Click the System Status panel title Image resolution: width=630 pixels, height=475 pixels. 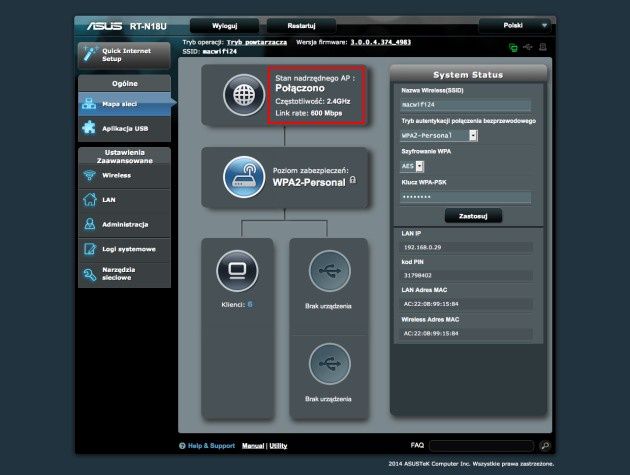coord(468,75)
